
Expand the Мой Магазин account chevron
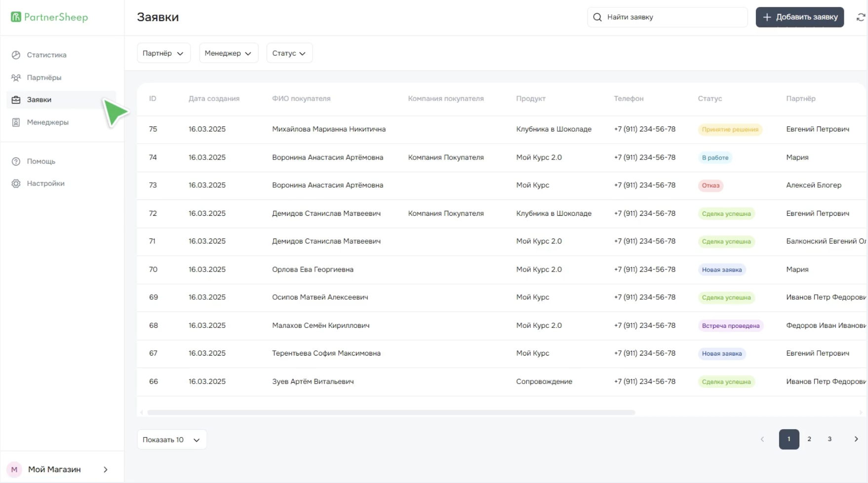pos(106,470)
